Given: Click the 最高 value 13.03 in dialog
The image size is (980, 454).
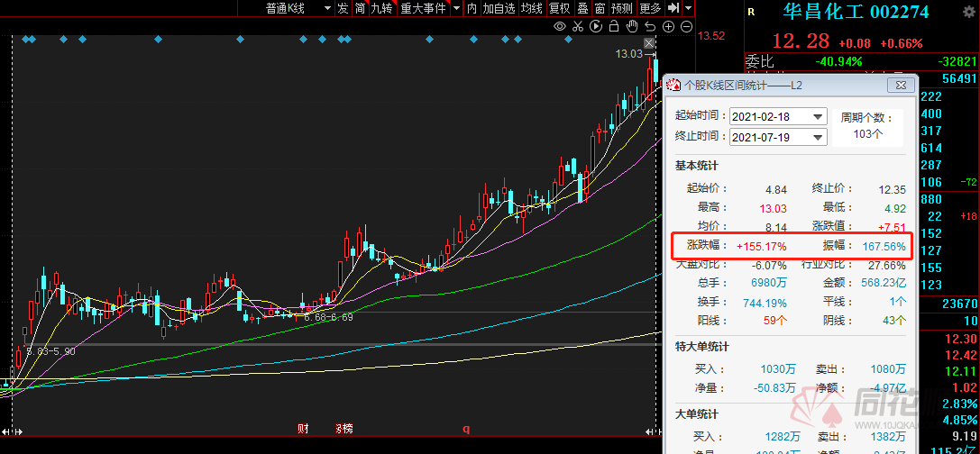Looking at the screenshot, I should 774,209.
